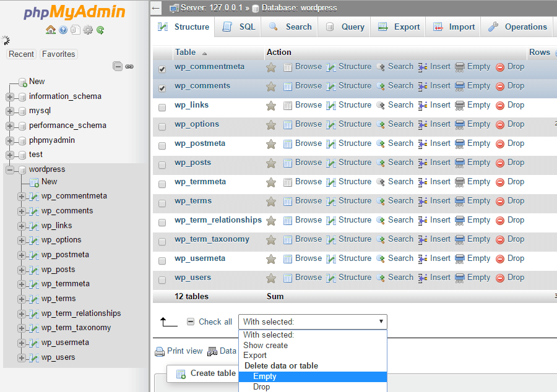557x392 pixels.
Task: Click the left arrow icon in the top bar
Action: [155, 8]
